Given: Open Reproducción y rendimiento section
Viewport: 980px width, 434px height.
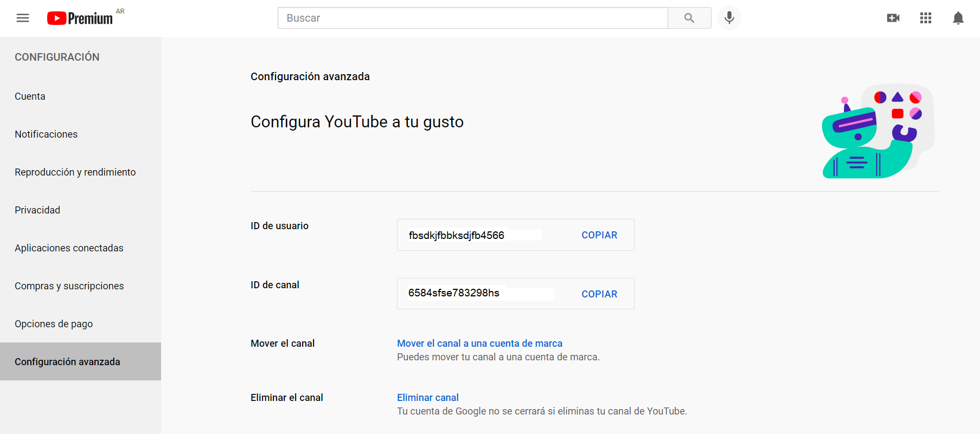Looking at the screenshot, I should [80, 172].
